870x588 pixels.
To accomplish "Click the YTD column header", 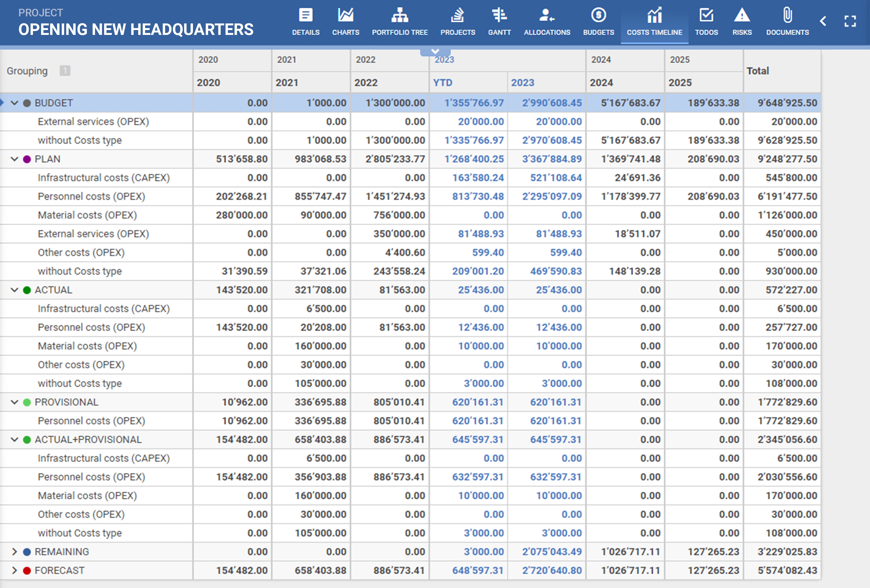I will [x=442, y=83].
